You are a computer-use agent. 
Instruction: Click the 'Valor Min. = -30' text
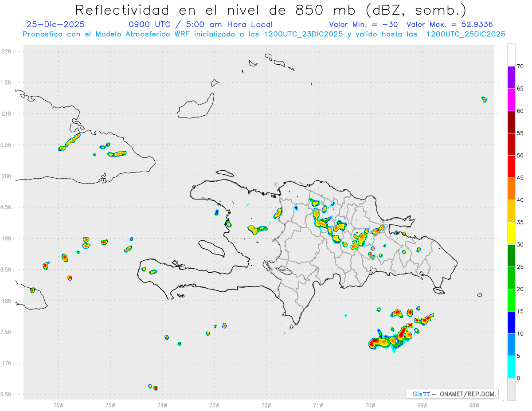pyautogui.click(x=363, y=24)
